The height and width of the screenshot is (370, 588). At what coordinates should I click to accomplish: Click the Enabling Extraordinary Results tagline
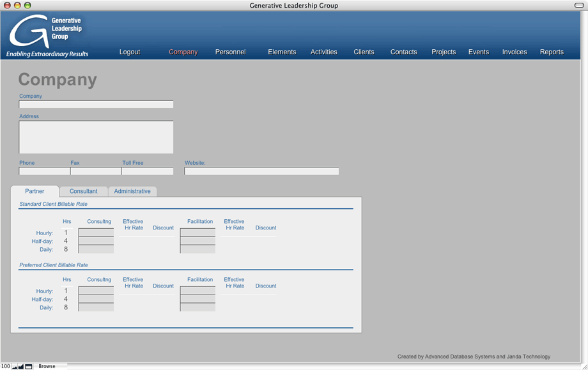point(47,54)
